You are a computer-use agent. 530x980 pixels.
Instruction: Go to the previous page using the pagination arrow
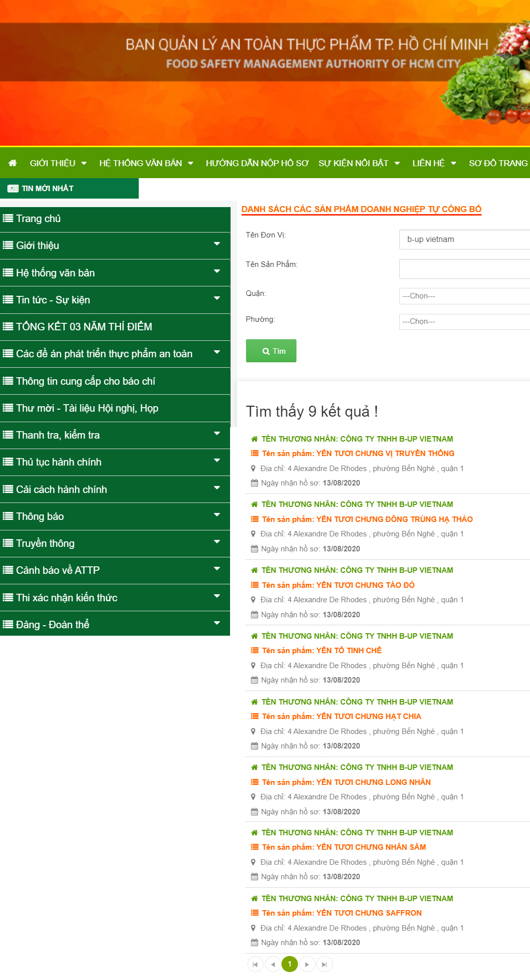point(272,965)
